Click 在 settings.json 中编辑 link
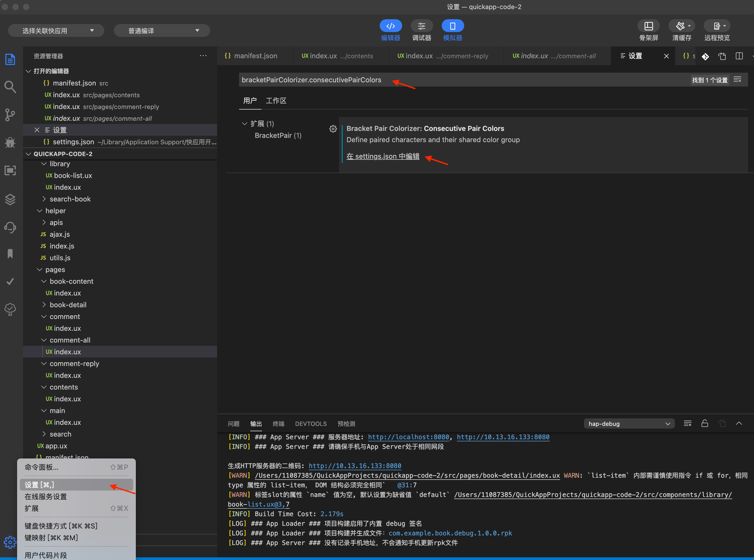Viewport: 754px width, 560px height. [383, 156]
